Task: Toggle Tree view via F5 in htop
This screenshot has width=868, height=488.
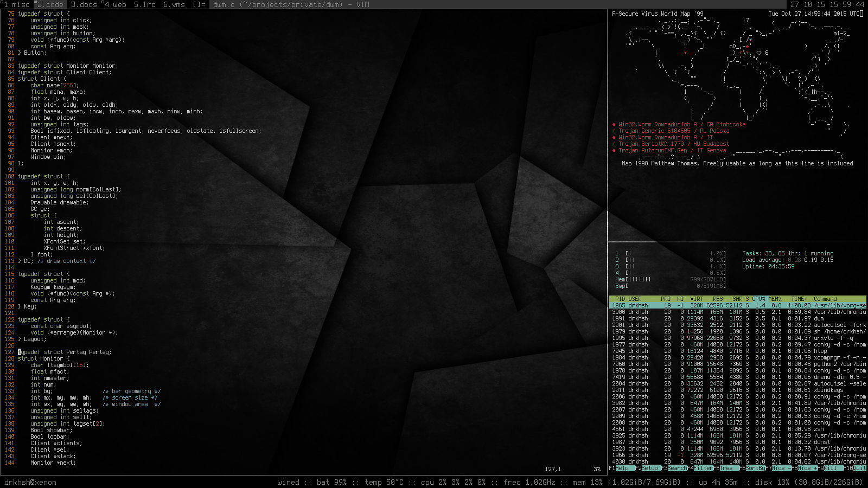Action: pyautogui.click(x=727, y=468)
